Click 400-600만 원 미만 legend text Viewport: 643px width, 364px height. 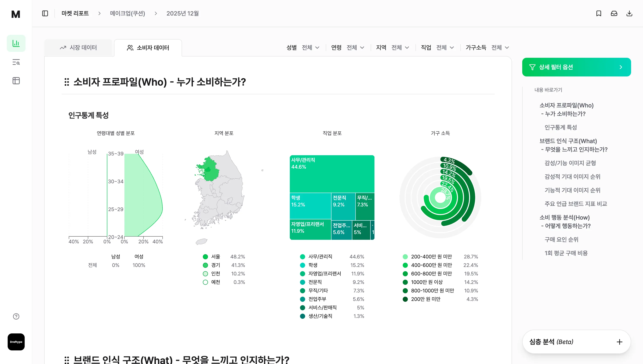point(431,265)
